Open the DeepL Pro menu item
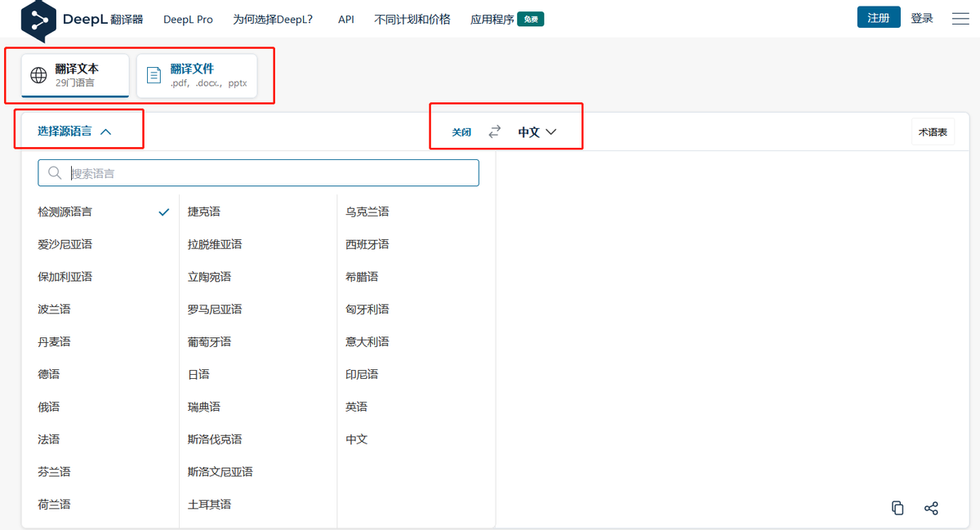Viewport: 980px width, 530px height. click(x=188, y=19)
